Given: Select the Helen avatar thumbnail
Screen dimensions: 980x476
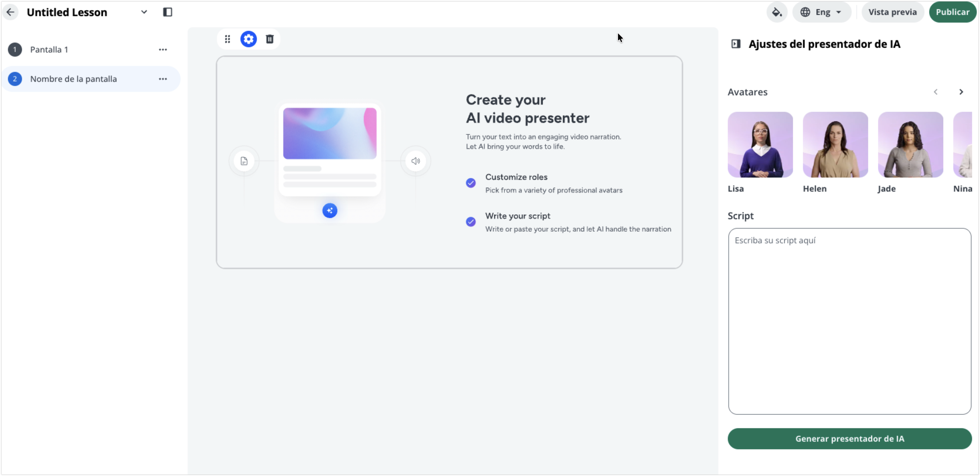Looking at the screenshot, I should pyautogui.click(x=835, y=145).
